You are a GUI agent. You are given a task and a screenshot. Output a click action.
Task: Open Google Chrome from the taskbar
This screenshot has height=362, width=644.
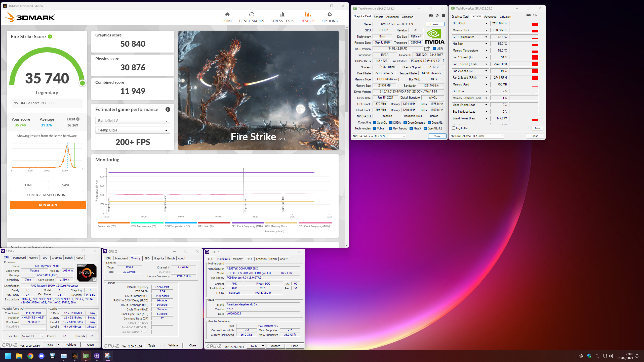pos(30,356)
